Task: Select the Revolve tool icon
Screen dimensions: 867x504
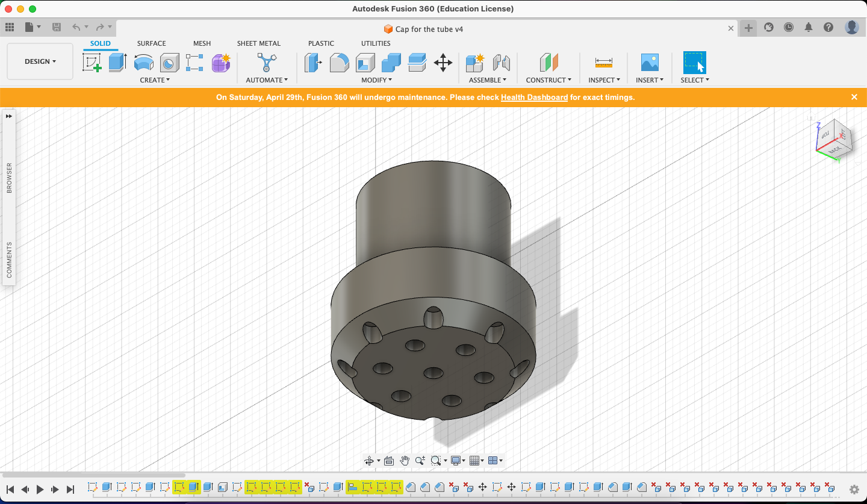Action: click(x=144, y=63)
